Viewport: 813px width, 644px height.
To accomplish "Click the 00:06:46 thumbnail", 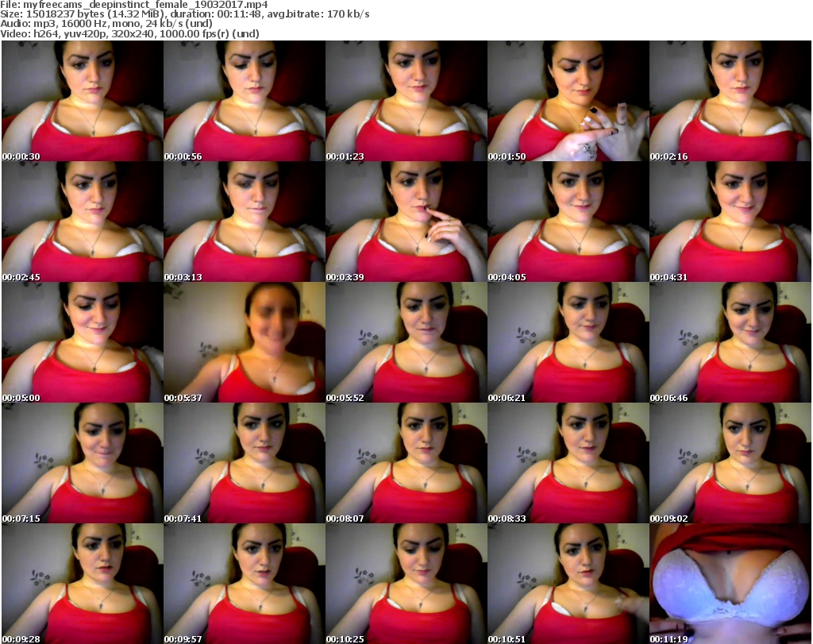I will [x=730, y=342].
